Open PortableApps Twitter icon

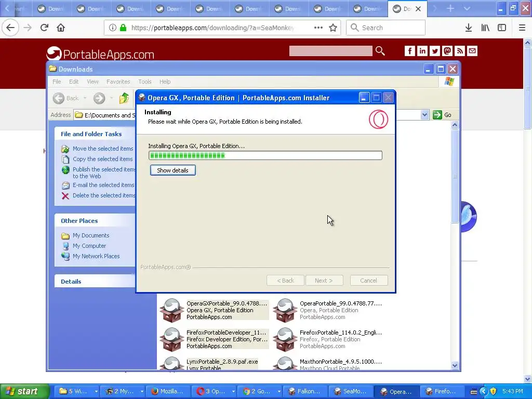click(435, 51)
